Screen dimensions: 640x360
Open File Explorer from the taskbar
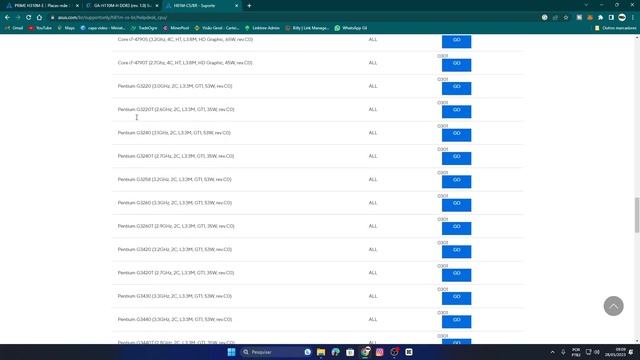(321, 352)
